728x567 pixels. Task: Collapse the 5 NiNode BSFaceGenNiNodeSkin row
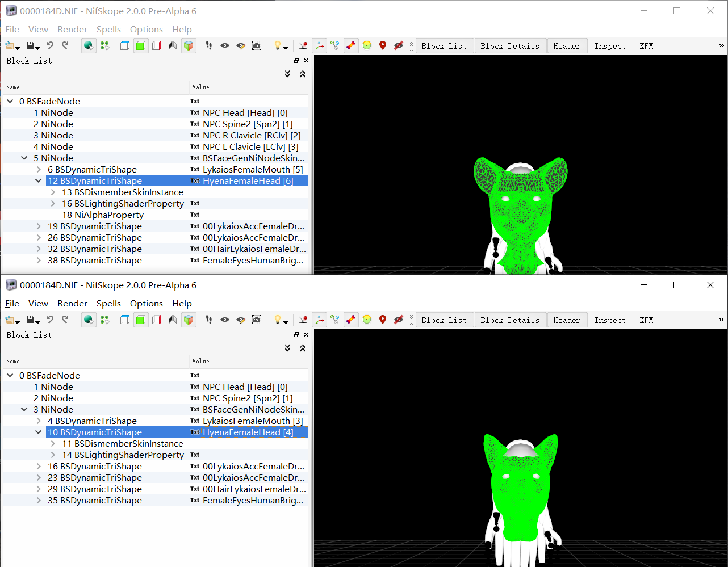pyautogui.click(x=24, y=158)
